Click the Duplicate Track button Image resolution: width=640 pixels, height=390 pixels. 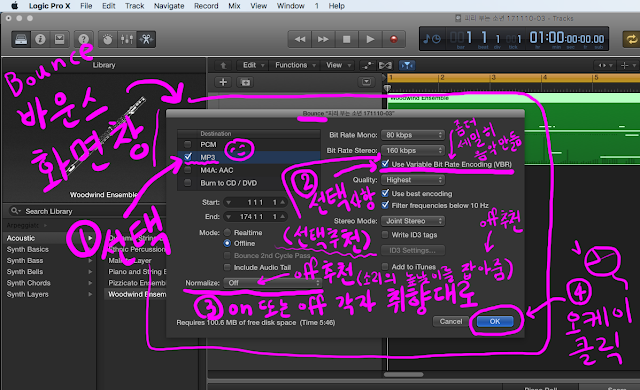click(245, 82)
